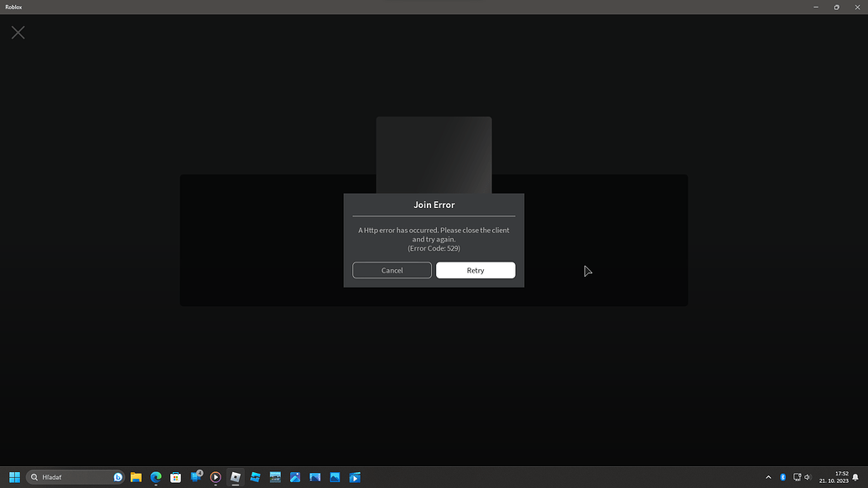Launch Microsoft Edge from the taskbar
This screenshot has width=868, height=488.
[156, 476]
